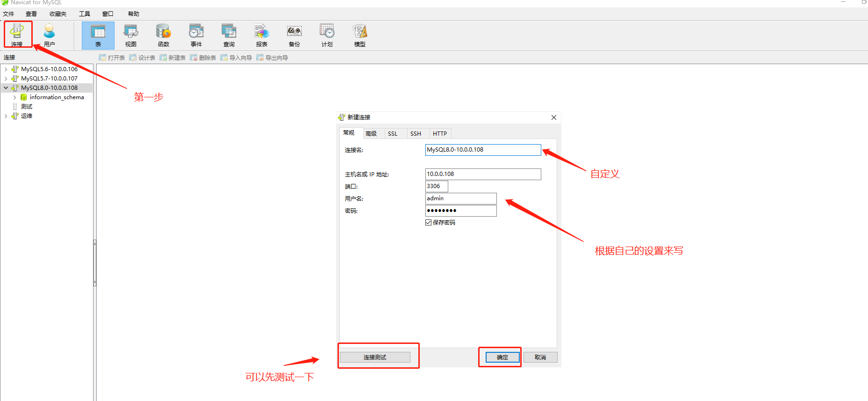Click the 连接测试 (Test Connection) button

coord(375,357)
